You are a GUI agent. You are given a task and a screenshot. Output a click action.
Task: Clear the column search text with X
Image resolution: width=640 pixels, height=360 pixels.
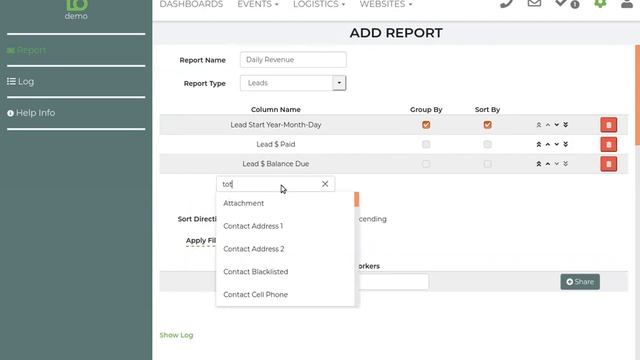[325, 184]
